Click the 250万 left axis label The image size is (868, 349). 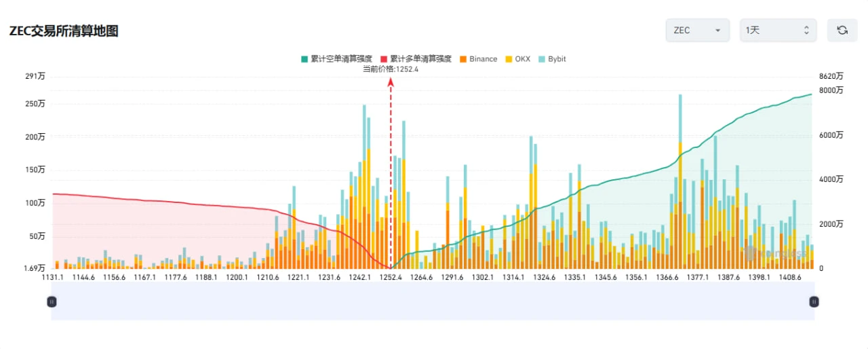tap(34, 104)
